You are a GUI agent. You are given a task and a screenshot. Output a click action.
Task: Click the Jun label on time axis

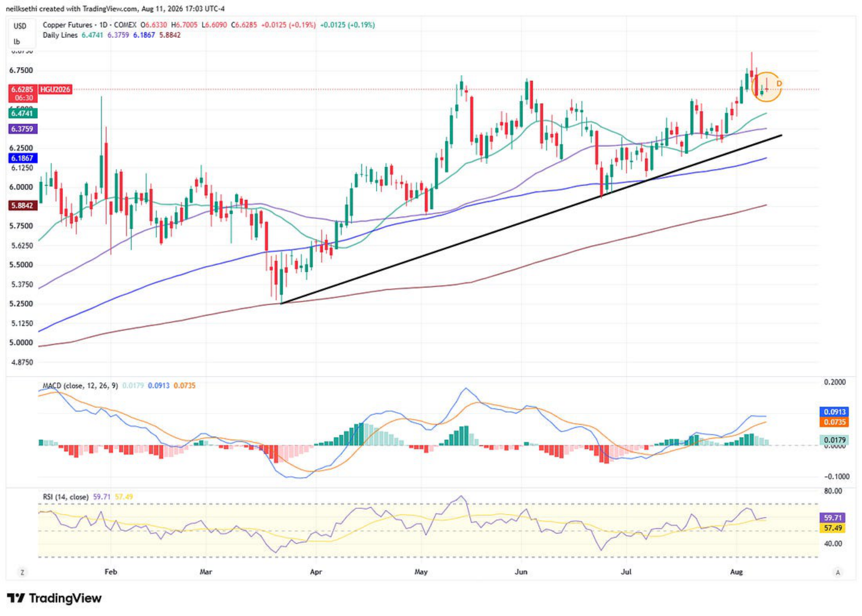coord(521,572)
